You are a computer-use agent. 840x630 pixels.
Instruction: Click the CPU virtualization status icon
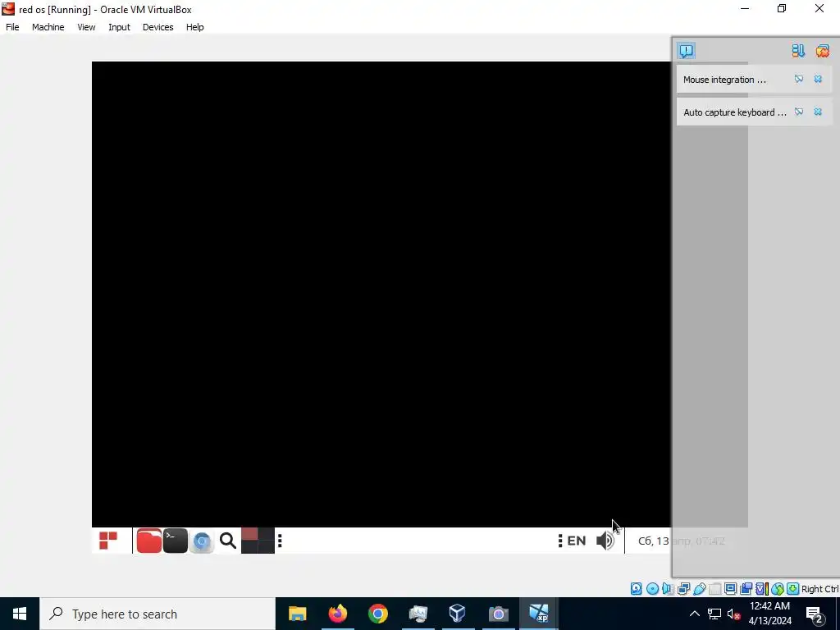click(761, 589)
